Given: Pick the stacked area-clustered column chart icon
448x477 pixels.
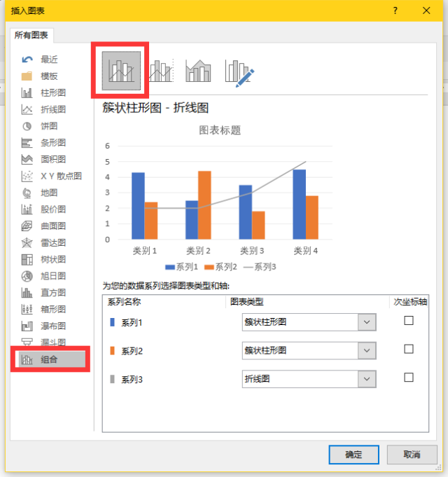Looking at the screenshot, I should pyautogui.click(x=198, y=71).
